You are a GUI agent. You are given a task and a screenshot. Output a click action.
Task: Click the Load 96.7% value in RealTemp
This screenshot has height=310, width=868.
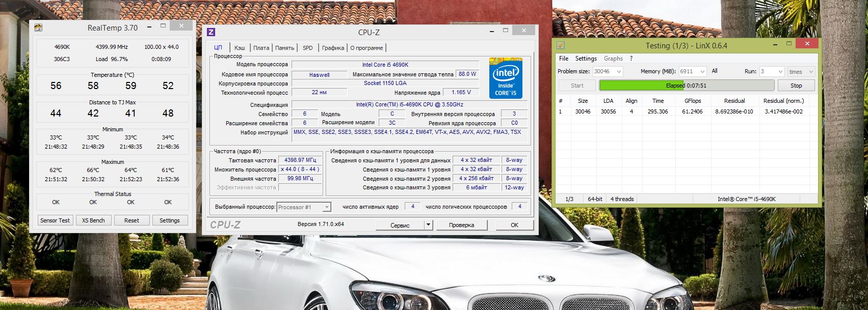pos(112,59)
